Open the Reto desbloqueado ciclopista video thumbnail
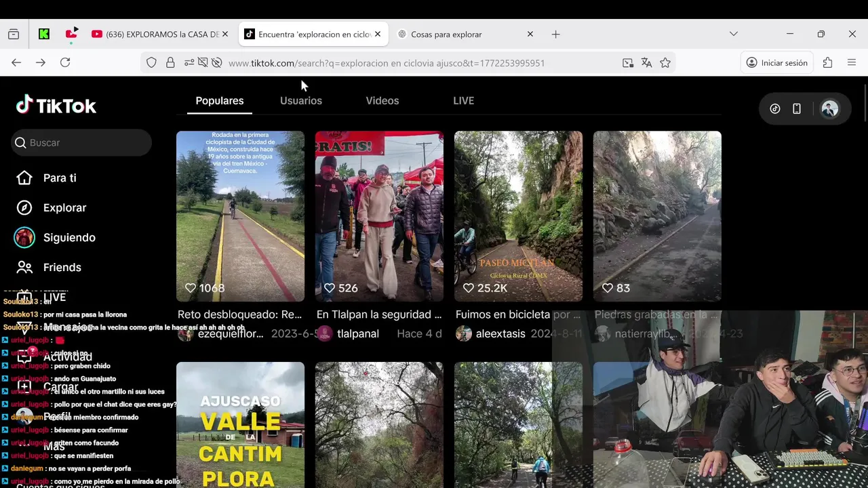Screen dimensions: 868x488 click(x=240, y=216)
